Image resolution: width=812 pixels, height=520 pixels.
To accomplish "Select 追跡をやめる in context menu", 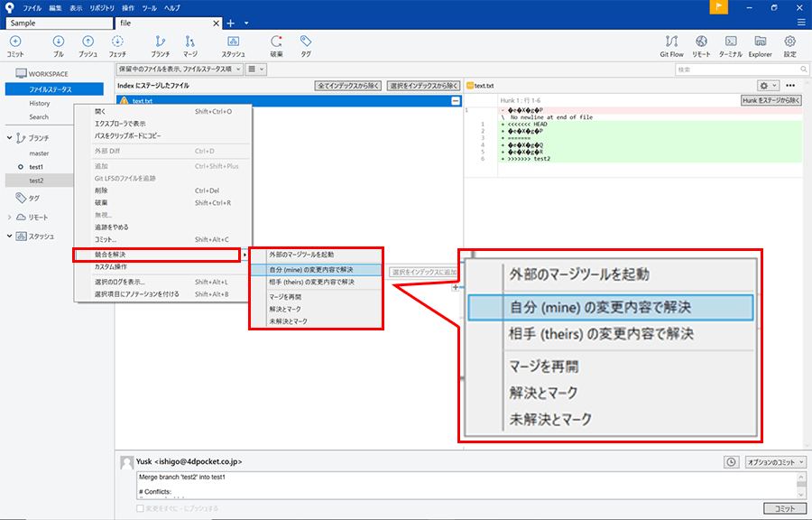I will pyautogui.click(x=163, y=227).
